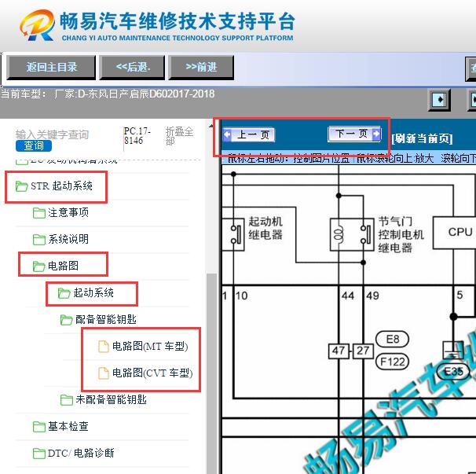Image resolution: width=476 pixels, height=474 pixels.
Task: Click connector label E8 in the diagram
Action: pyautogui.click(x=392, y=339)
